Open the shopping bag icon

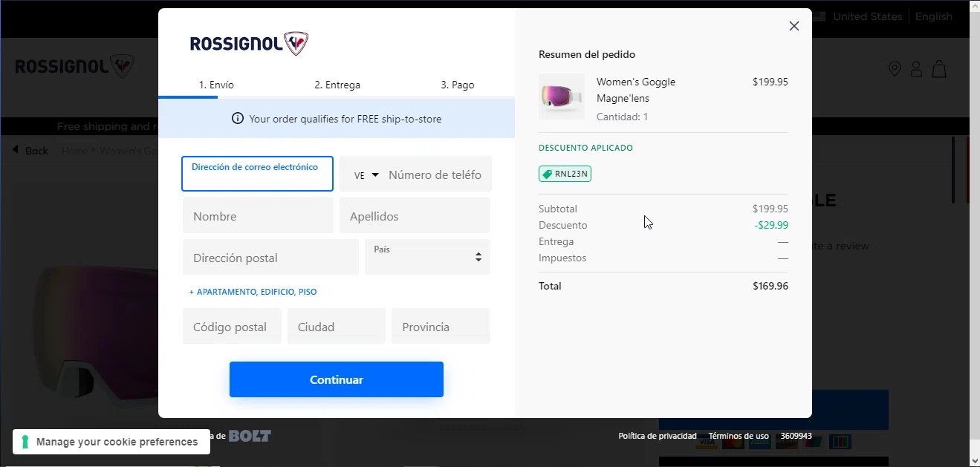939,69
